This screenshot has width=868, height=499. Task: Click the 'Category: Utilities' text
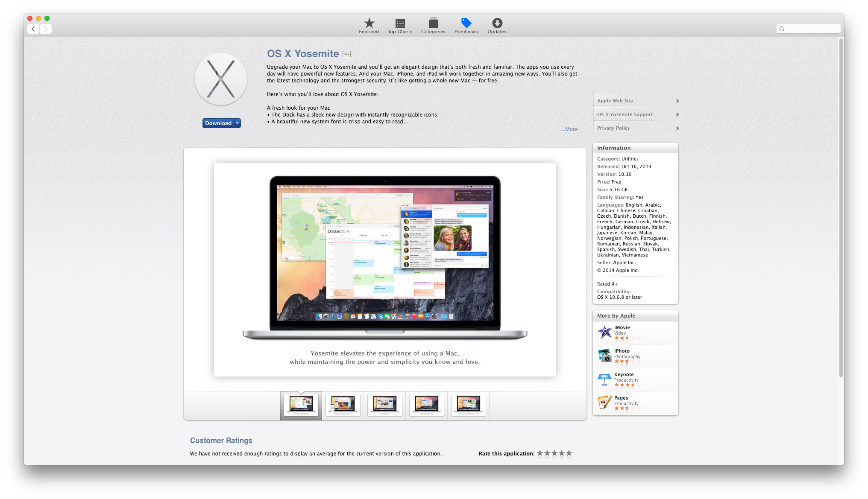click(618, 159)
